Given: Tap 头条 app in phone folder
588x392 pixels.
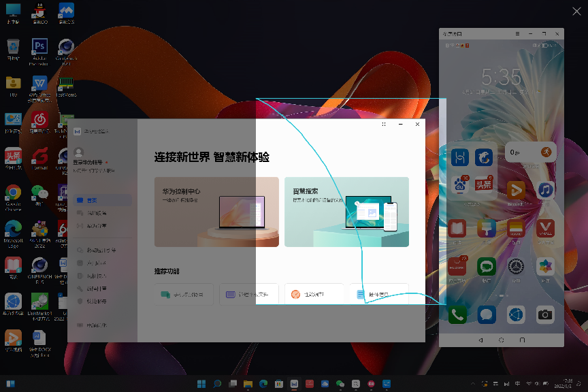Looking at the screenshot, I should click(x=483, y=184).
